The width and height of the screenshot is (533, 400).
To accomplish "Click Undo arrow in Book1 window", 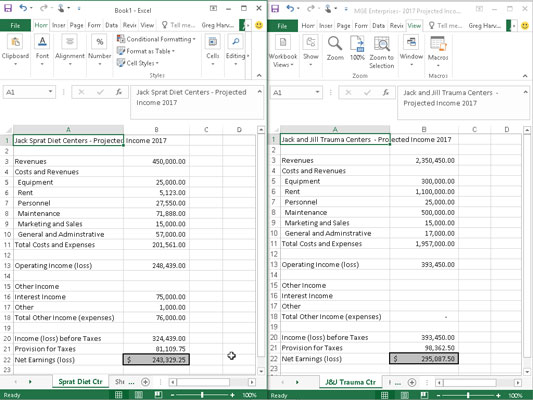I will (x=23, y=8).
